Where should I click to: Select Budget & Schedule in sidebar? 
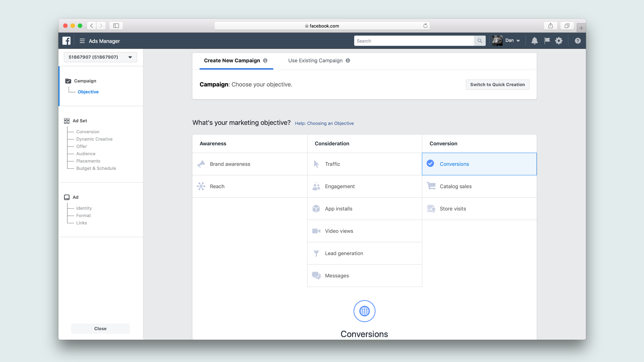[96, 168]
